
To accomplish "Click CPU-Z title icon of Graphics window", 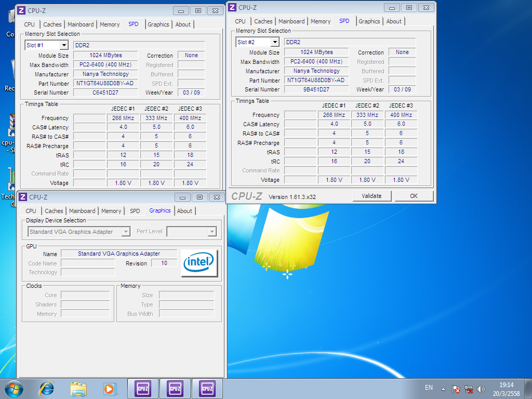I will (23, 197).
